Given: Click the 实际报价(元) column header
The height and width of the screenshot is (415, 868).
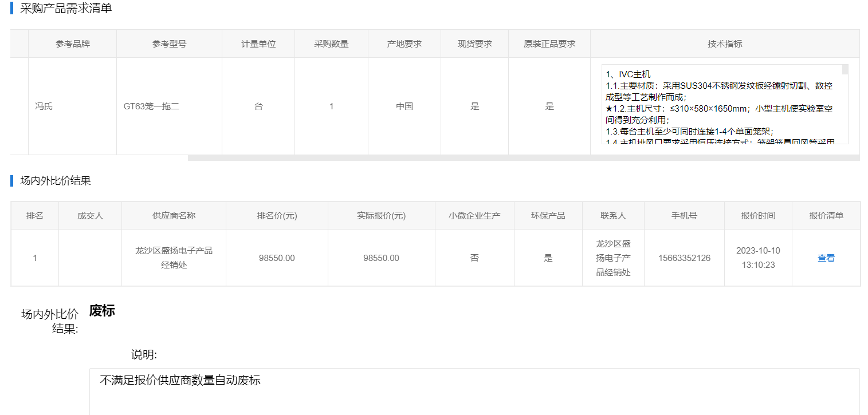Looking at the screenshot, I should (x=381, y=216).
